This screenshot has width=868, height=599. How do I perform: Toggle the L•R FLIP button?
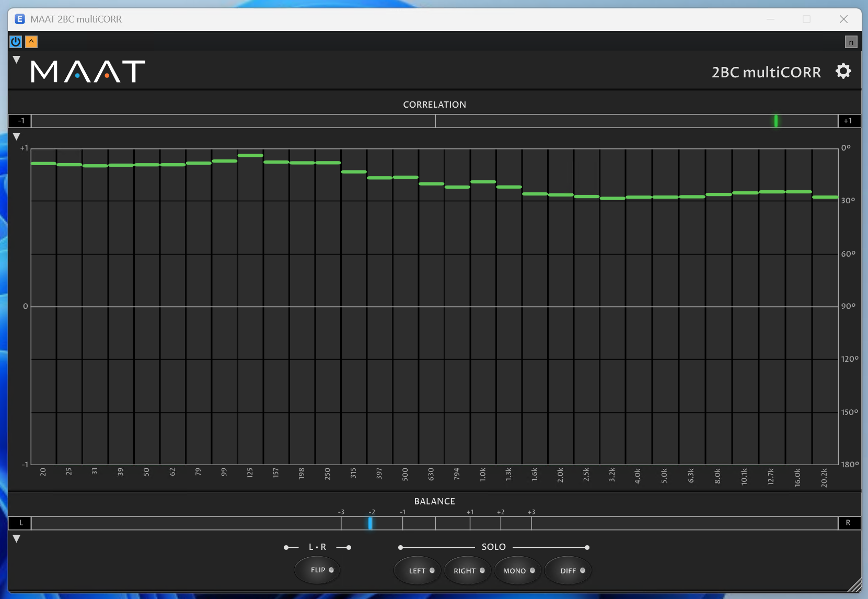pyautogui.click(x=317, y=570)
